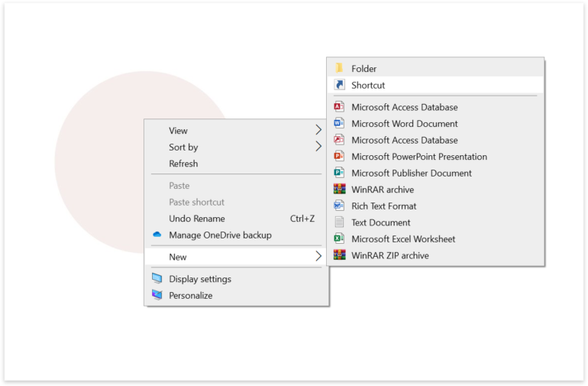Click the WinRAR ZIP archive icon
588x386 pixels.
(339, 255)
